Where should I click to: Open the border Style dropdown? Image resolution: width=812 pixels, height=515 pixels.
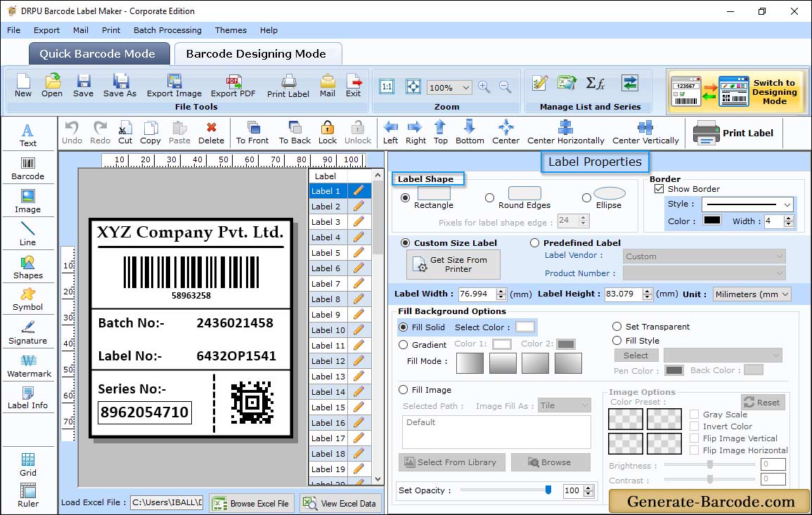pos(748,204)
